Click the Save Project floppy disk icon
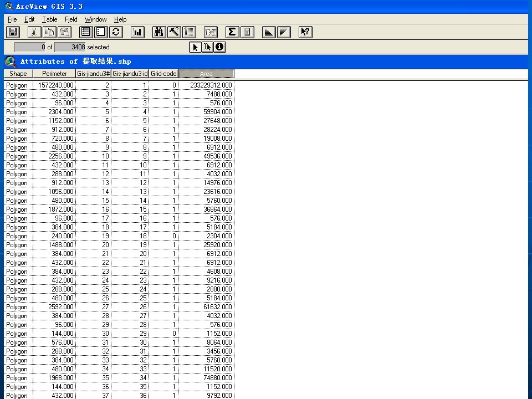 tap(13, 32)
